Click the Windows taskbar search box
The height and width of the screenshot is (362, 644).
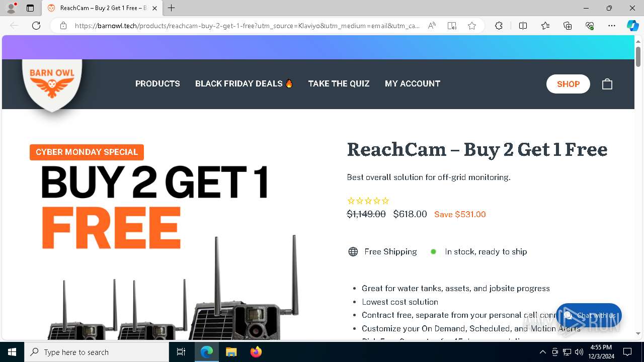pos(97,352)
